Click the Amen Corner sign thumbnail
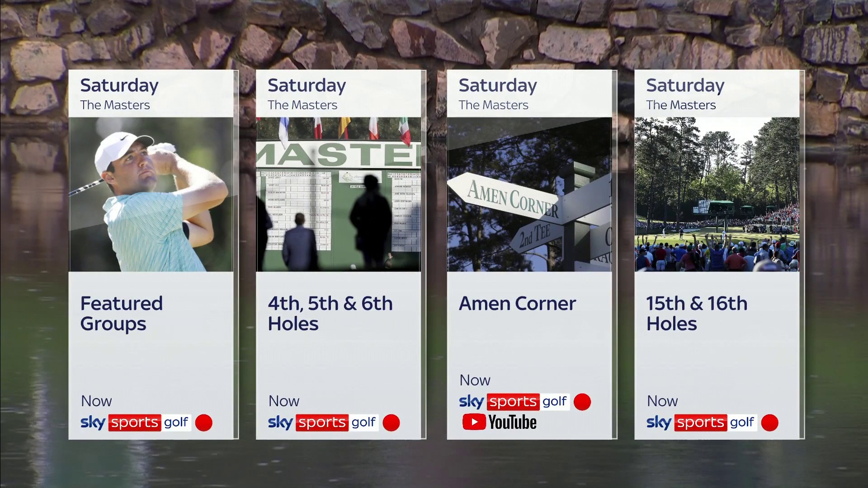Image resolution: width=868 pixels, height=488 pixels. [529, 194]
